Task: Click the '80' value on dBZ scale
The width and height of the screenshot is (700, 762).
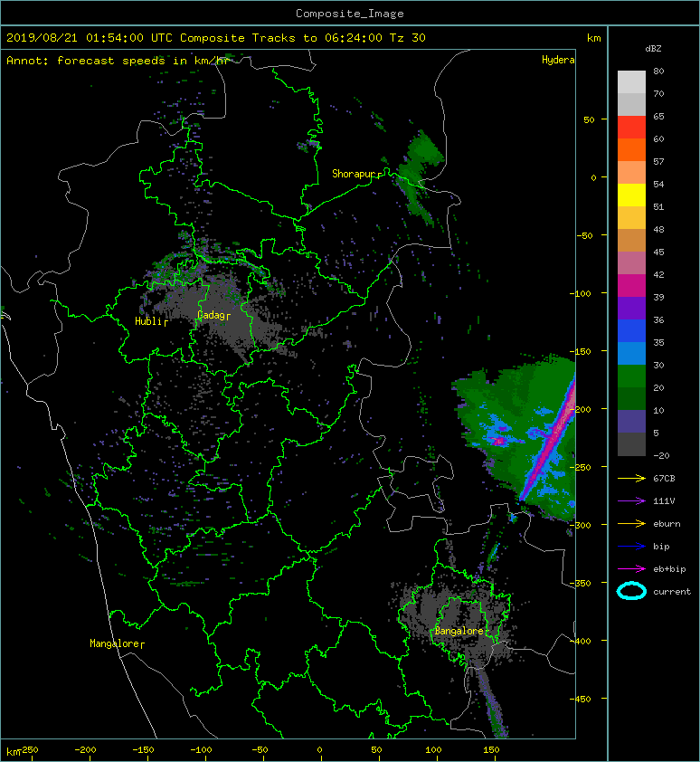Action: pos(658,71)
